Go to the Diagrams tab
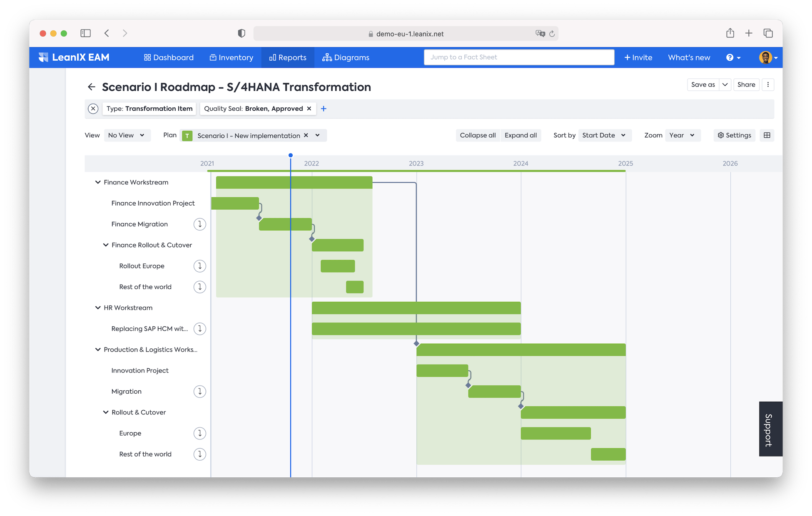 346,57
